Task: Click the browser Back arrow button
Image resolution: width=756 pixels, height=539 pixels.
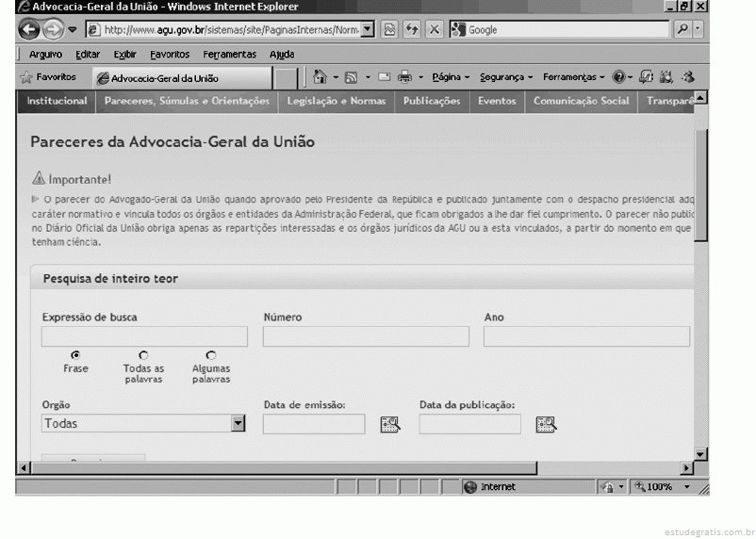Action: [28, 30]
